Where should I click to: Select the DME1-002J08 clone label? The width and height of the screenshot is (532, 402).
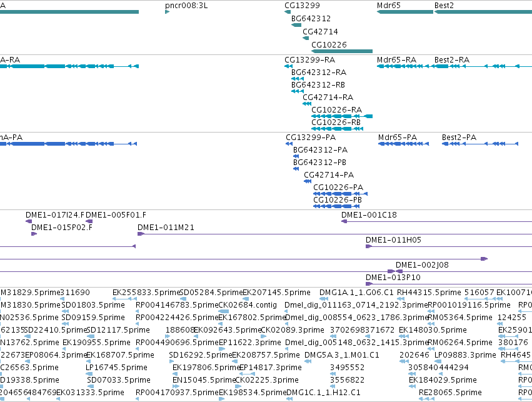422,266
